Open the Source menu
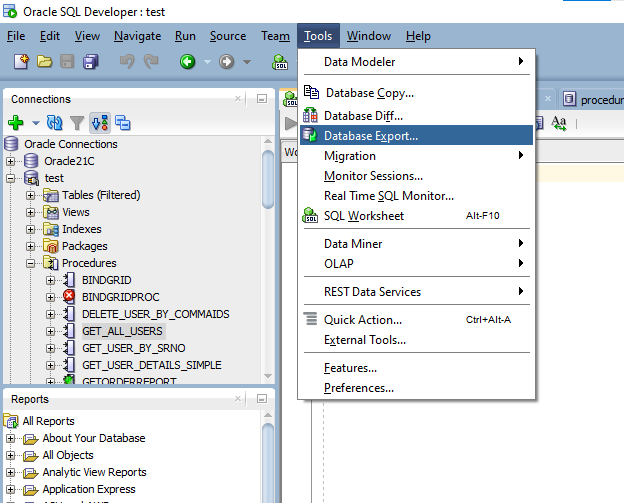This screenshot has width=624, height=503. click(x=228, y=36)
